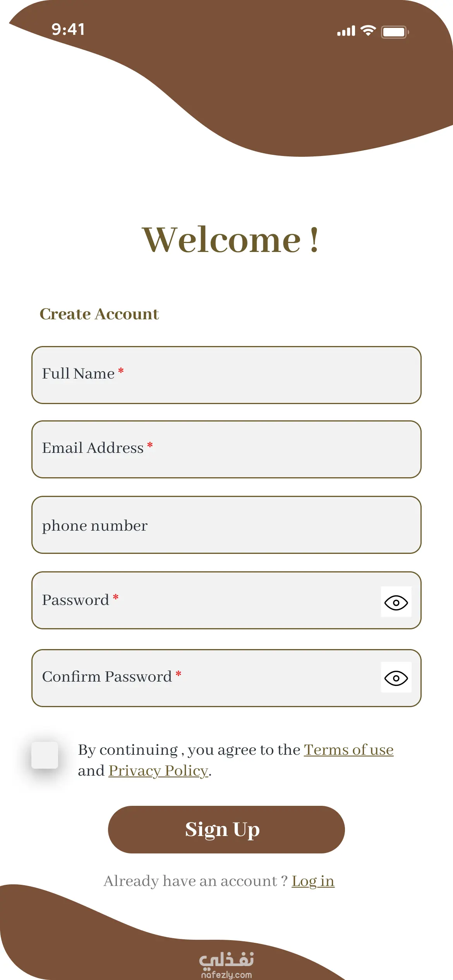Follow the Log in link
This screenshot has height=980, width=453.
(x=313, y=881)
